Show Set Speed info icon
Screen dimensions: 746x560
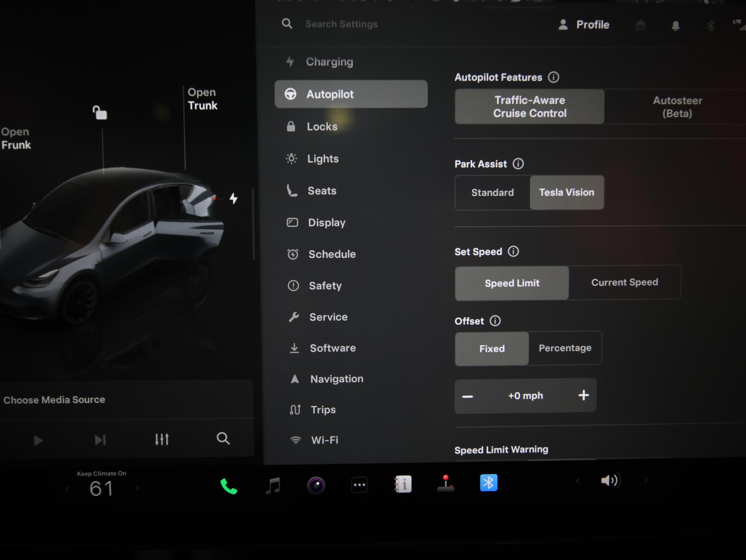click(x=513, y=251)
